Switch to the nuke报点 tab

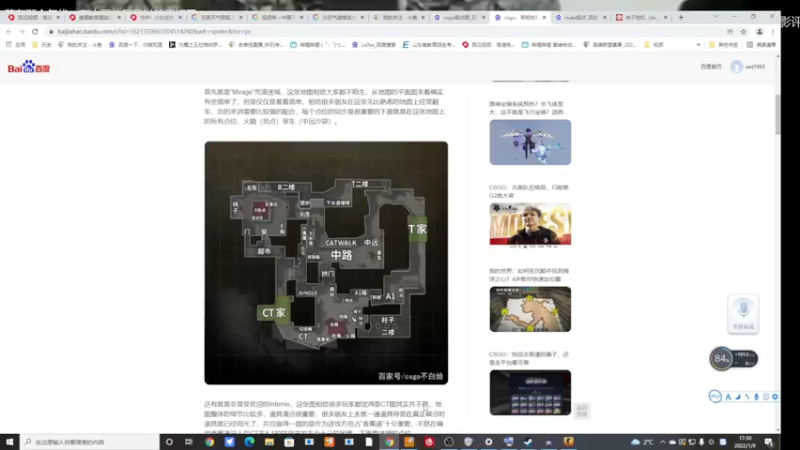click(x=581, y=17)
